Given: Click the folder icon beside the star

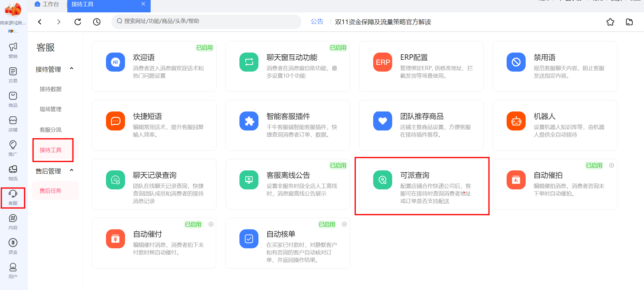Looking at the screenshot, I should 629,22.
